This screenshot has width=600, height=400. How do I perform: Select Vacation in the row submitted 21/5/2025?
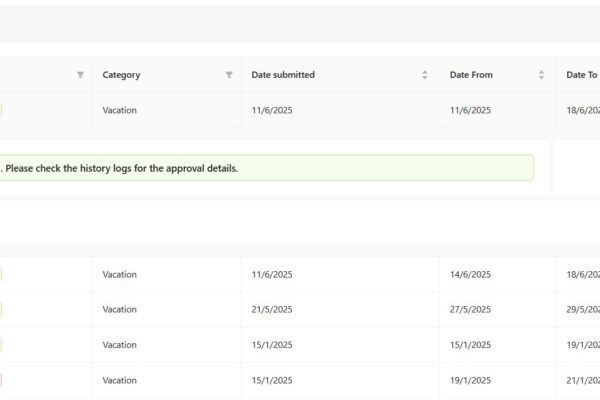pos(120,309)
